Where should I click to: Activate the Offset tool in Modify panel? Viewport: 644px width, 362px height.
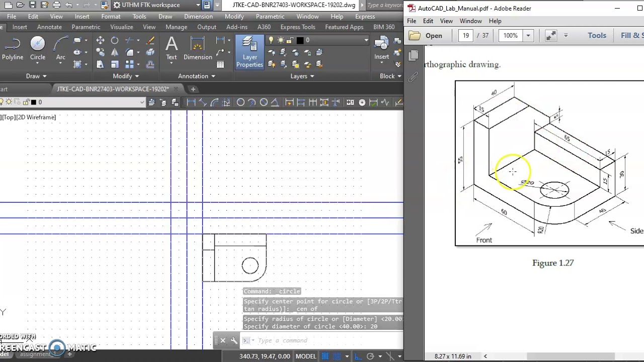click(x=150, y=64)
